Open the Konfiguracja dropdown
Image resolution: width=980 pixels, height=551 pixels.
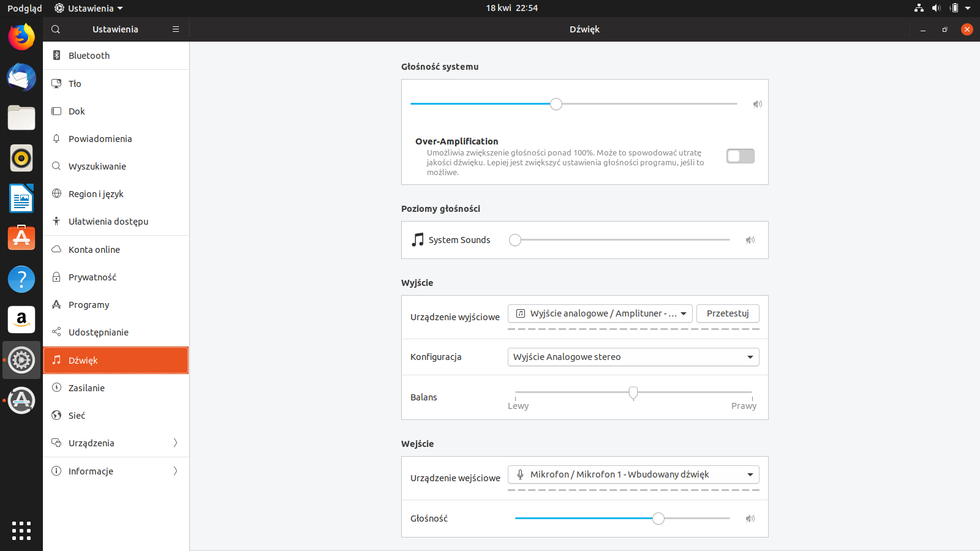tap(633, 357)
